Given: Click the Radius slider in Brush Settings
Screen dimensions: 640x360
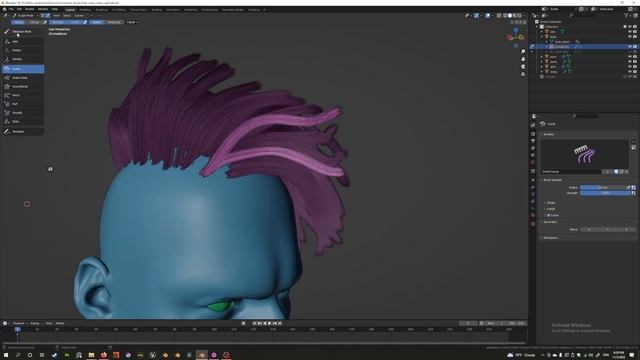Looking at the screenshot, I should point(603,187).
